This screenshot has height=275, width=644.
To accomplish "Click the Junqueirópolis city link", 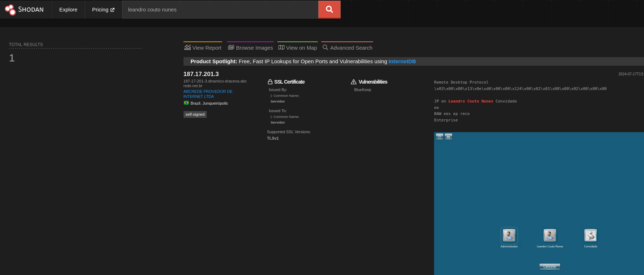I will pos(215,103).
